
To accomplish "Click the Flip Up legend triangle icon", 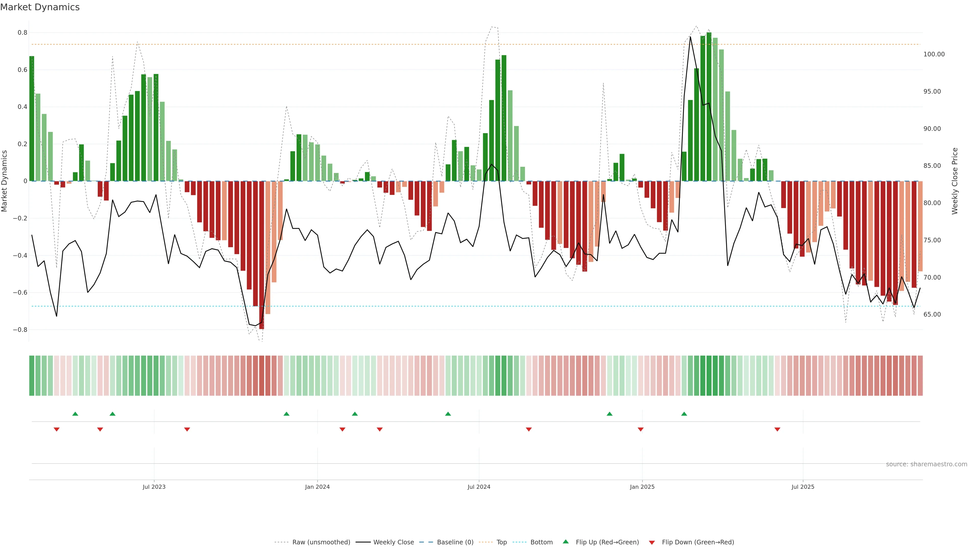I will click(x=566, y=542).
